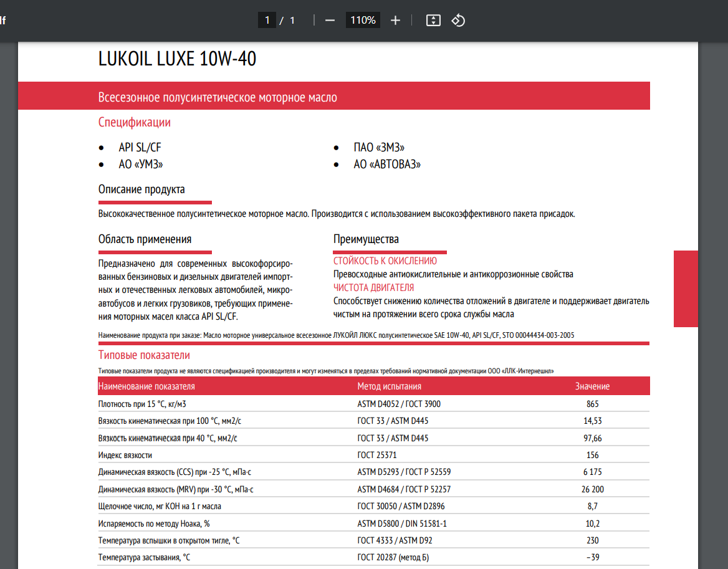Screen dimensions: 728x569
Task: Click the fit to page icon
Action: (433, 21)
